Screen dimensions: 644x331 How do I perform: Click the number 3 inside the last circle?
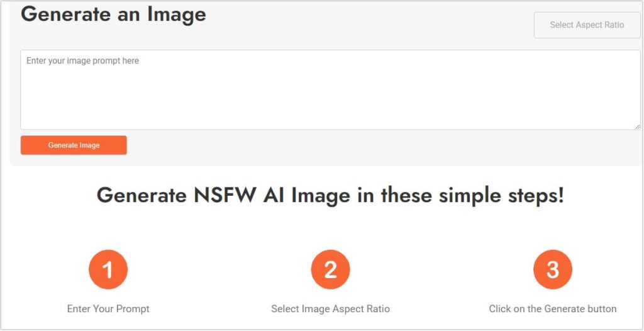click(x=553, y=271)
